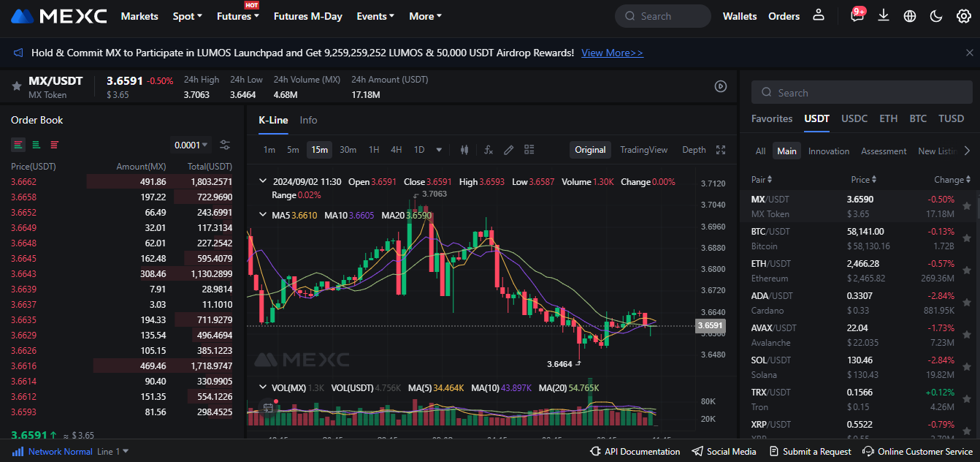
Task: Open the language globe icon
Action: tap(910, 16)
